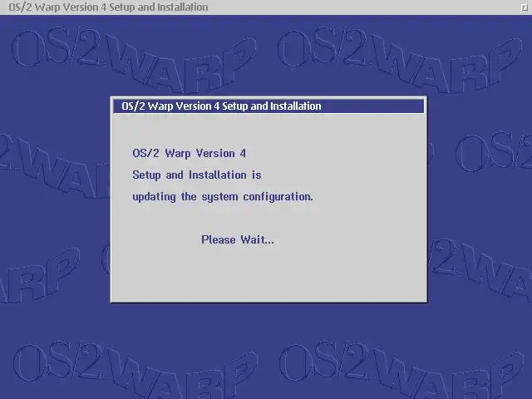
Task: Click the 'Please Wait...' message
Action: tap(238, 240)
